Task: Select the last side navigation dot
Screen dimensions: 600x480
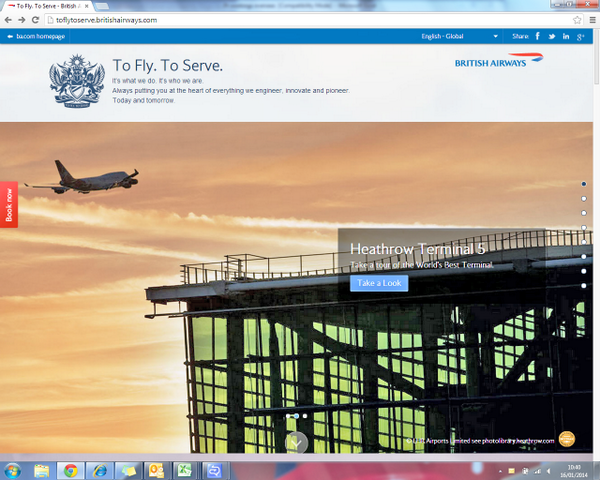Action: (x=584, y=286)
